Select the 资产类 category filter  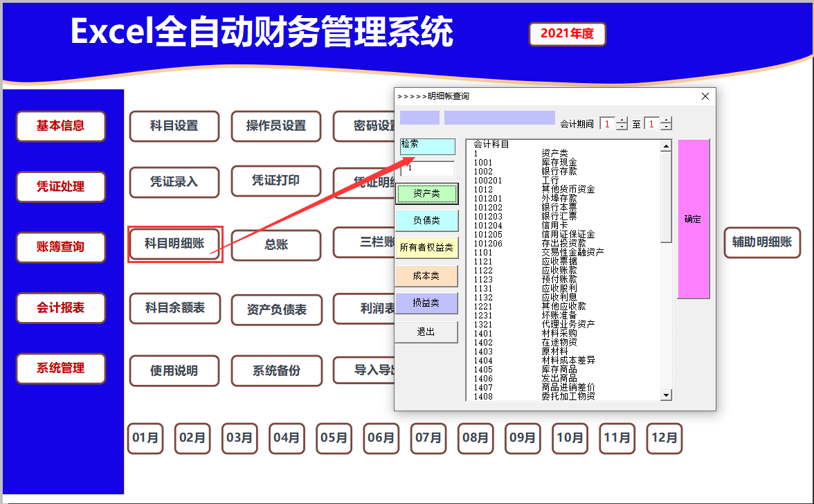[x=427, y=194]
